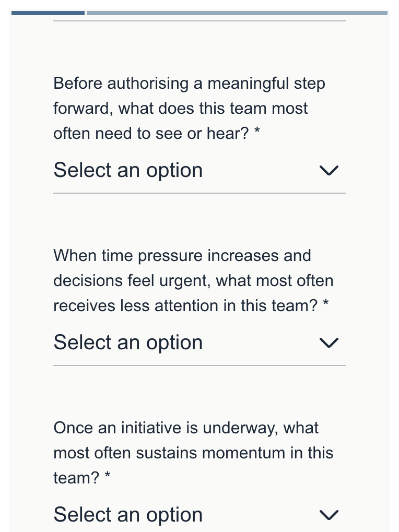
Task: Click chevron icon for the authorising step question
Action: coord(329,171)
